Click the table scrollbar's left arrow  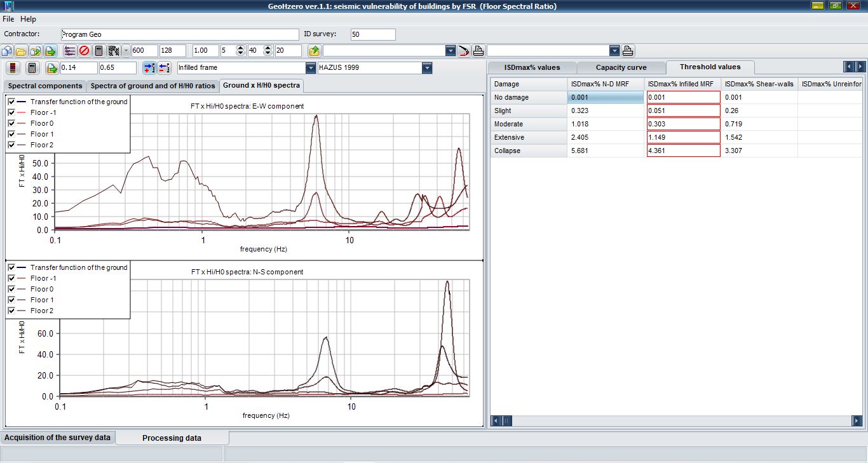[x=497, y=420]
